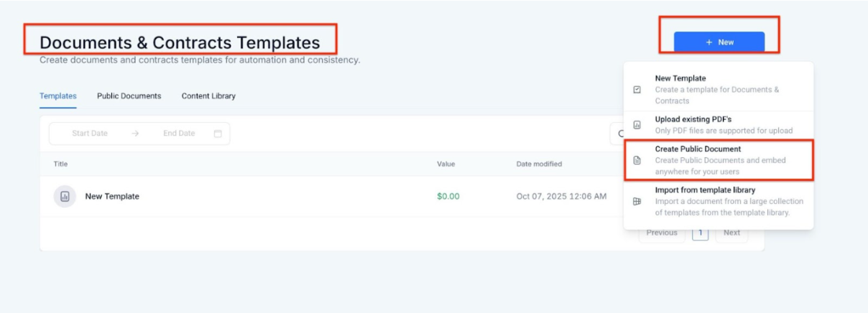Choose Import from template library option
The width and height of the screenshot is (868, 313).
tap(704, 190)
